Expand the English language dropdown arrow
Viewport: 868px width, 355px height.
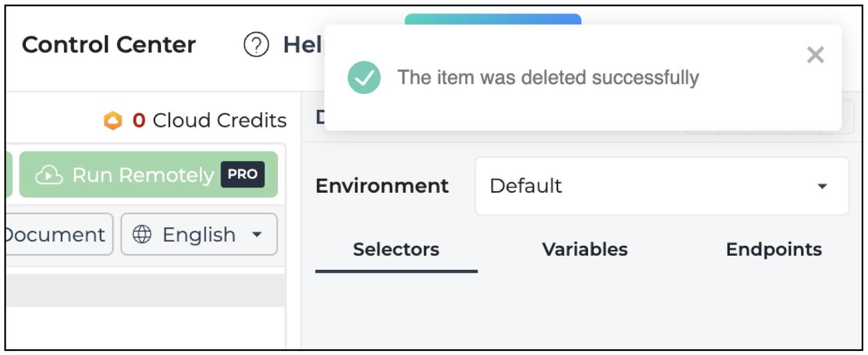(256, 235)
